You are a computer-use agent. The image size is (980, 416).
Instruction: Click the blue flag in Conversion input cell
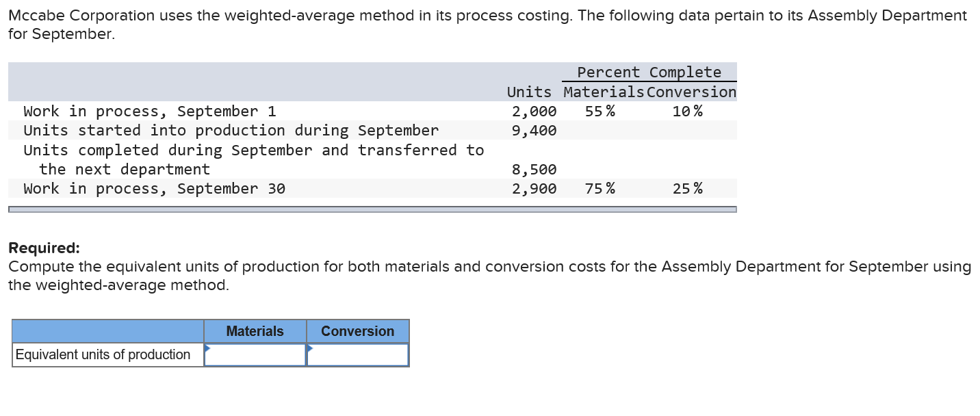(311, 349)
